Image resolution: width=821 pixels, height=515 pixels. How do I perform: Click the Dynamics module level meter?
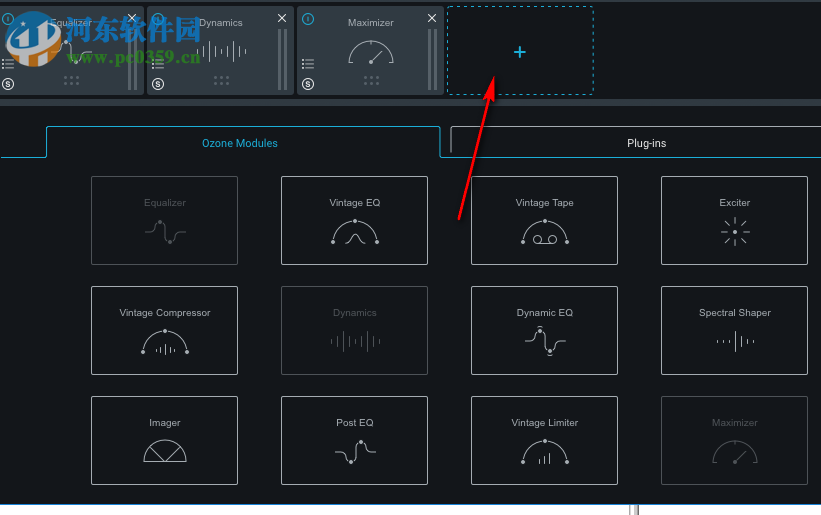(x=282, y=59)
